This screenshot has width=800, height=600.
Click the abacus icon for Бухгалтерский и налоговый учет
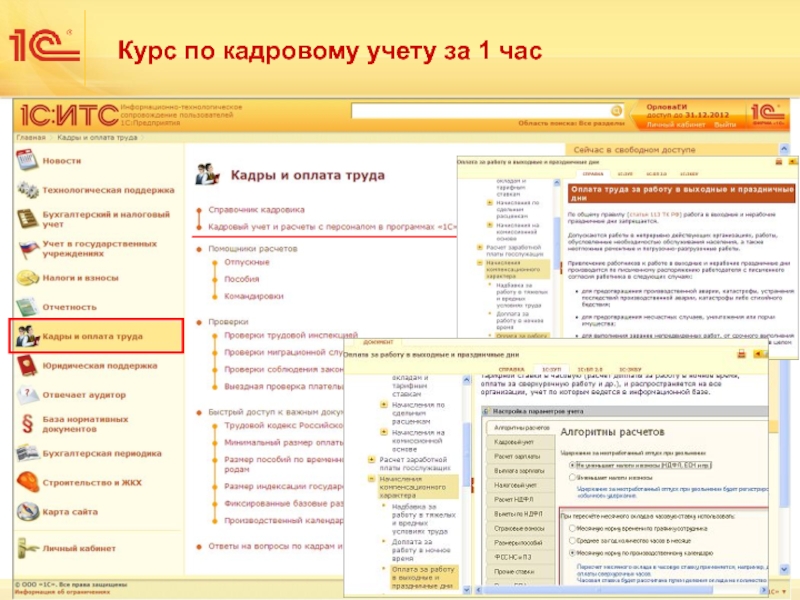point(26,218)
